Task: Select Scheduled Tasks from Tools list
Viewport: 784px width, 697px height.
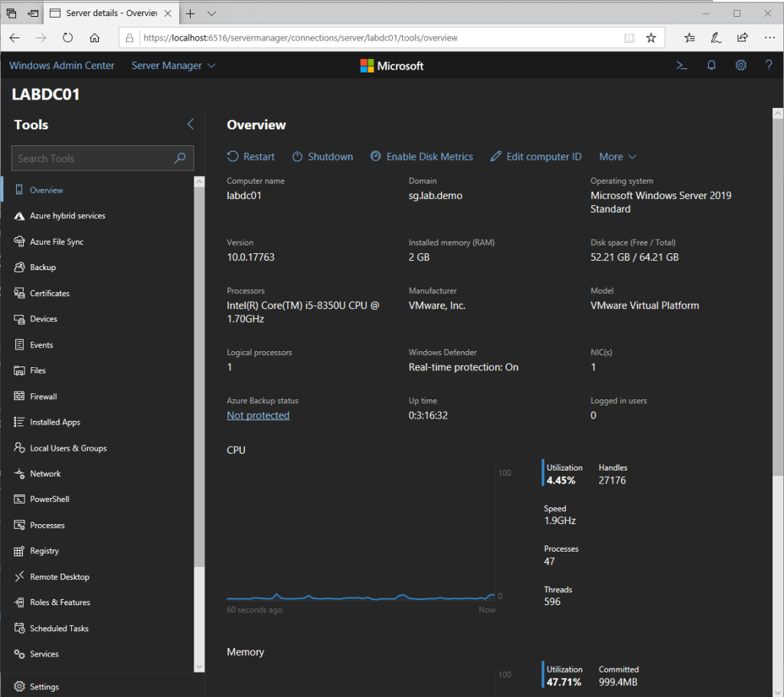Action: tap(59, 628)
